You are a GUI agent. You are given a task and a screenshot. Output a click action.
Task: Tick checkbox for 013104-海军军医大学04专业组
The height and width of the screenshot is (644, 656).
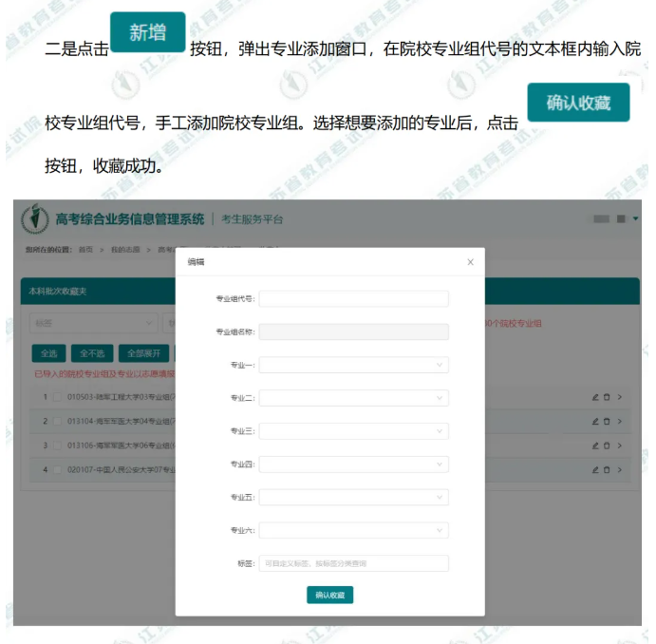pyautogui.click(x=57, y=421)
